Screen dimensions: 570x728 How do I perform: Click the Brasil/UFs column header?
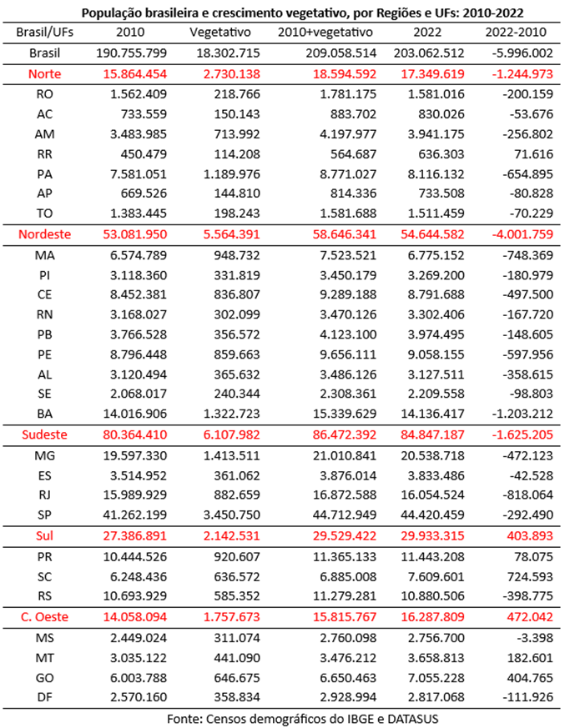click(x=44, y=33)
